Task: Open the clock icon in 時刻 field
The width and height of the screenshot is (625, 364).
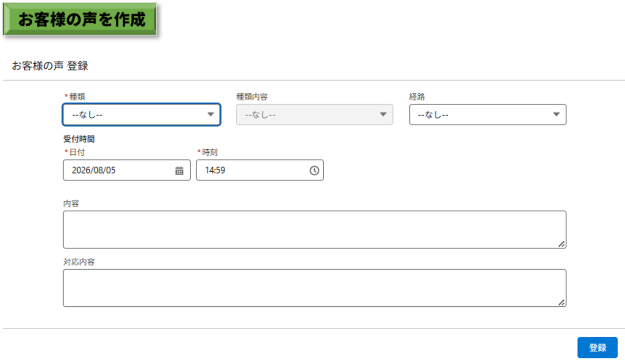Action: tap(314, 171)
